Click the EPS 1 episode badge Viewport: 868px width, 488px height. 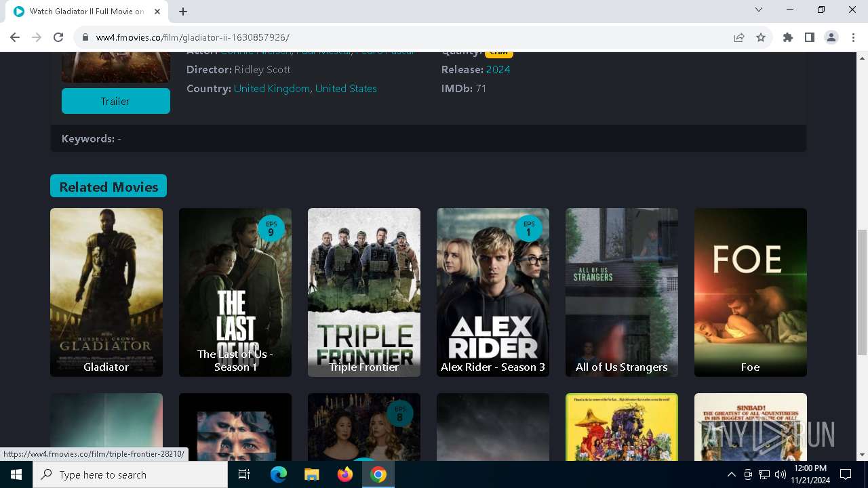[529, 228]
